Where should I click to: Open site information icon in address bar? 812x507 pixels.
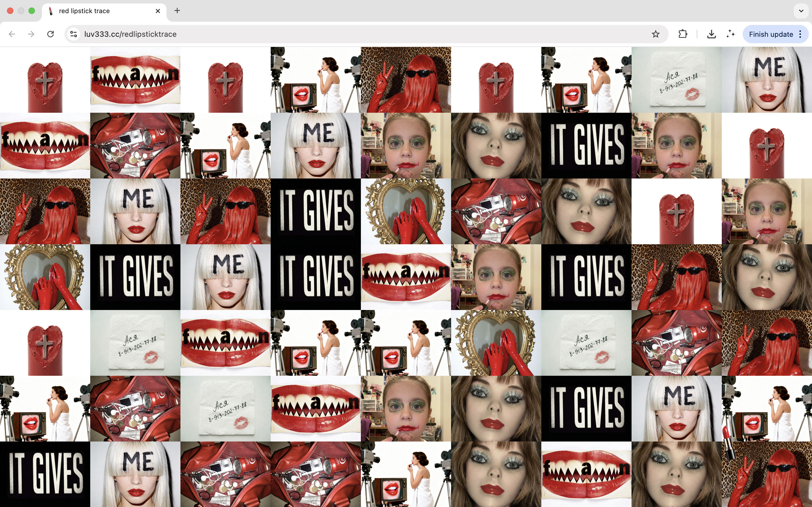(74, 34)
